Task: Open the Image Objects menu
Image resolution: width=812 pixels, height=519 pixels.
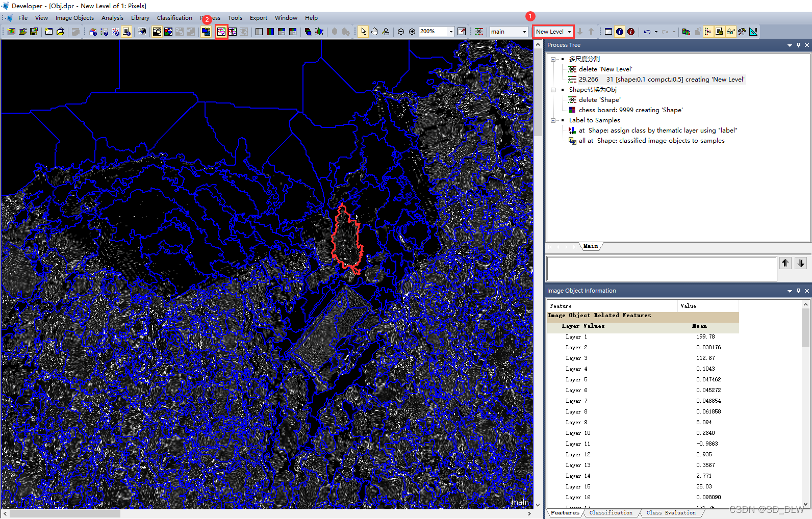Action: [x=74, y=18]
